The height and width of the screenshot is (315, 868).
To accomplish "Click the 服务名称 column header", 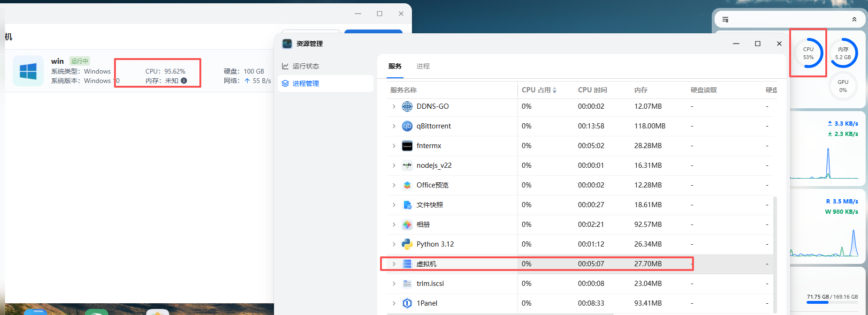I will coord(404,90).
